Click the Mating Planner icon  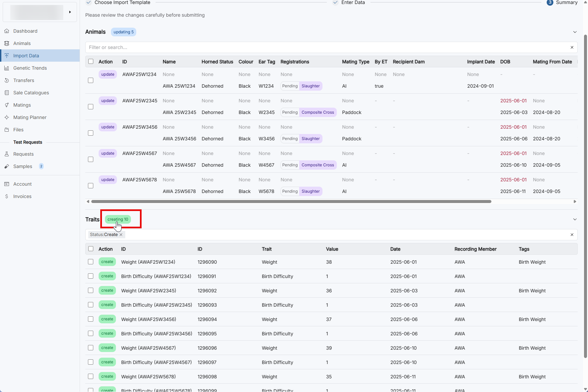7,117
